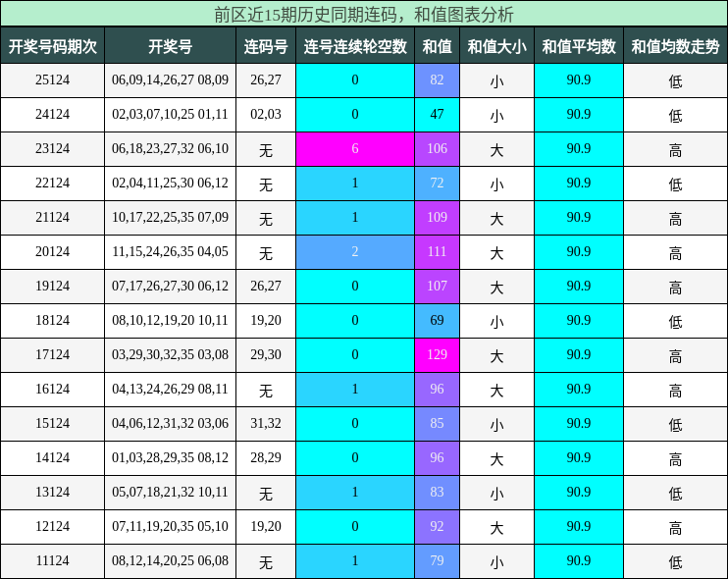728x579 pixels.
Task: Click period number 21124
Action: 52,217
